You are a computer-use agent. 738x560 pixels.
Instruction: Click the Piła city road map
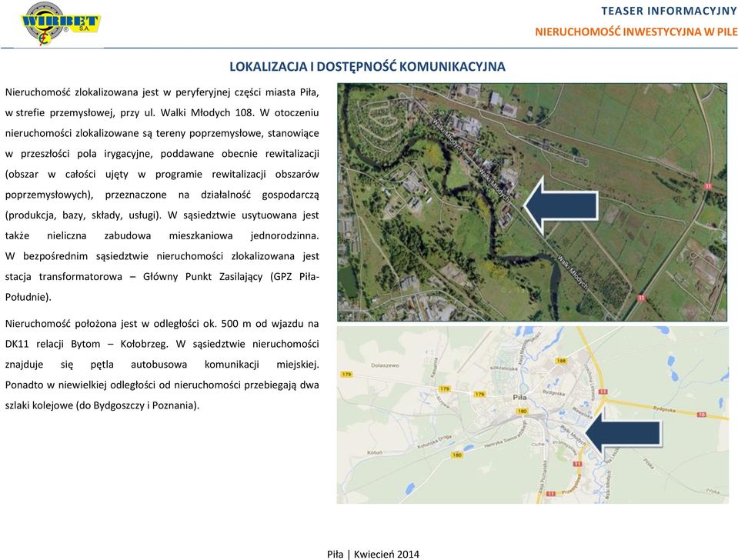[533, 415]
